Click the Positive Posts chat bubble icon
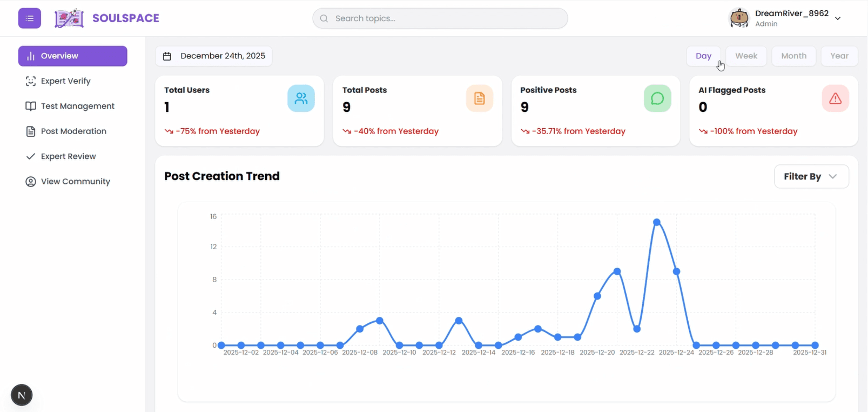 [x=657, y=98]
